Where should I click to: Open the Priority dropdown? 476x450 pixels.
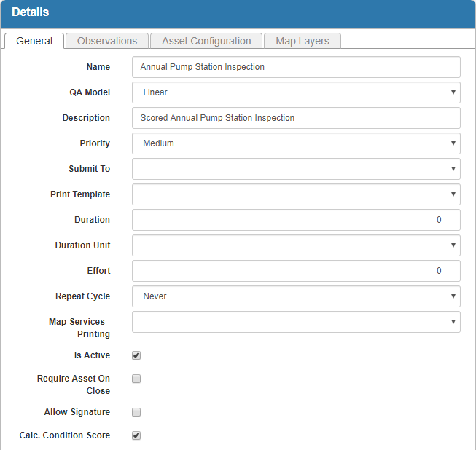pos(296,143)
